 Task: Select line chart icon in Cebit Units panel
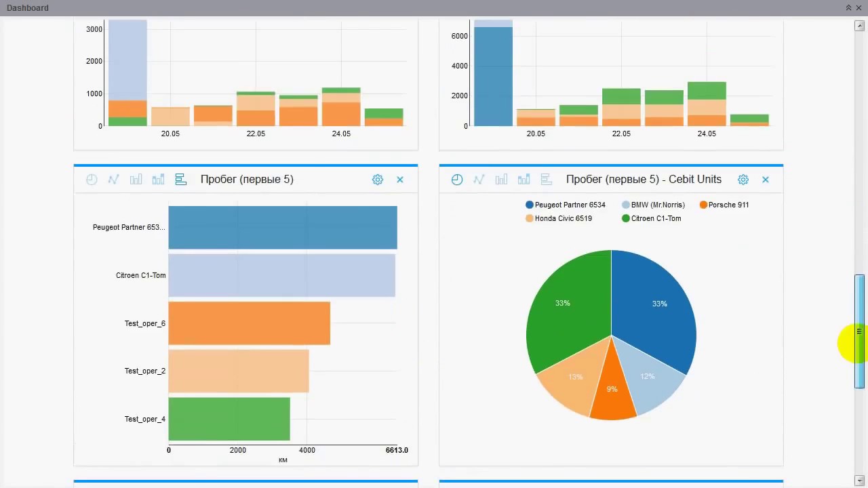pyautogui.click(x=479, y=180)
